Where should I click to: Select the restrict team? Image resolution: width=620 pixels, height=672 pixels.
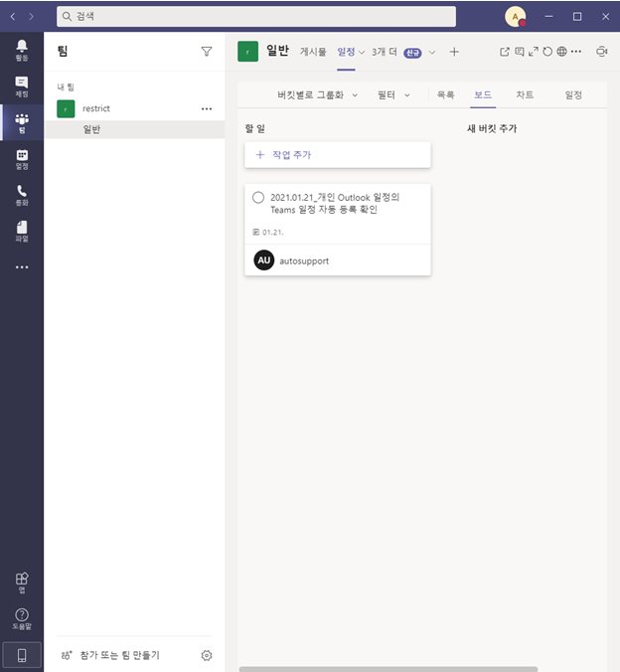point(134,109)
